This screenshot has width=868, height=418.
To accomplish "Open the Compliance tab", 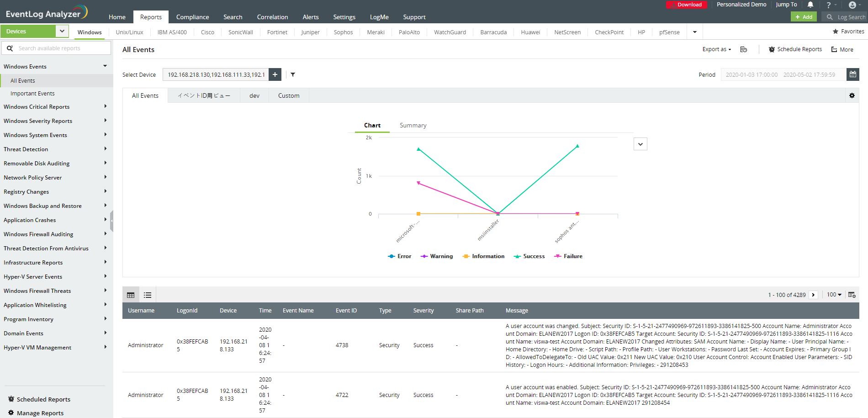I will 192,17.
